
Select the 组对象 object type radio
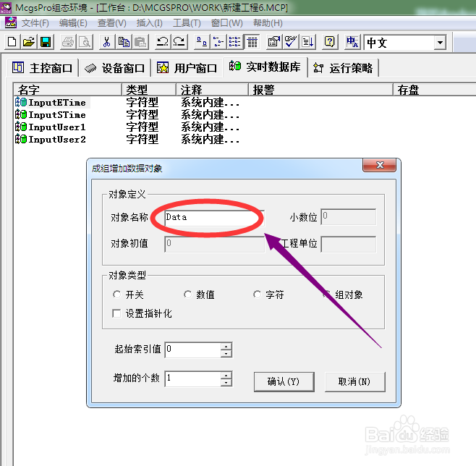[327, 295]
